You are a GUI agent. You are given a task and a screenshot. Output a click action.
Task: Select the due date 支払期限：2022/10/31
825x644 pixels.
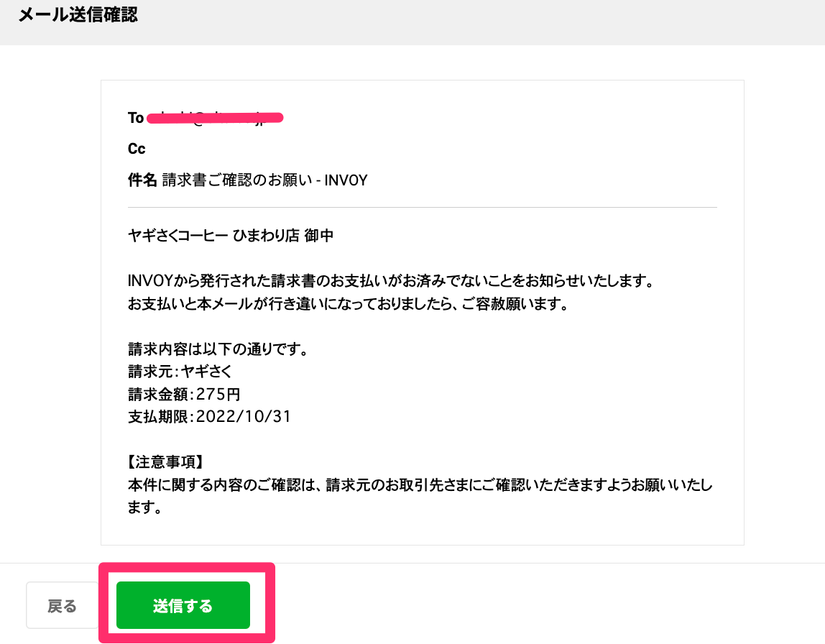point(209,417)
